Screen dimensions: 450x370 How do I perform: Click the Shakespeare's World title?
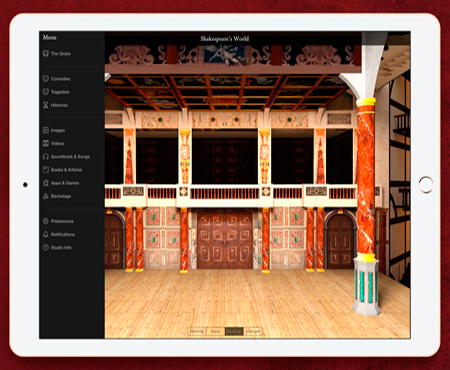225,39
